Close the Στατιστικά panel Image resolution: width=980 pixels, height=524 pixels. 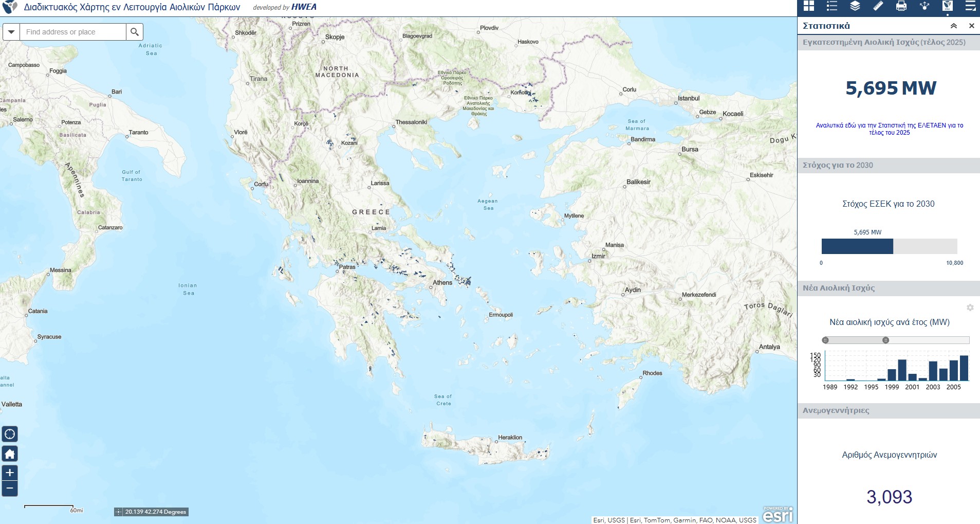pos(972,25)
